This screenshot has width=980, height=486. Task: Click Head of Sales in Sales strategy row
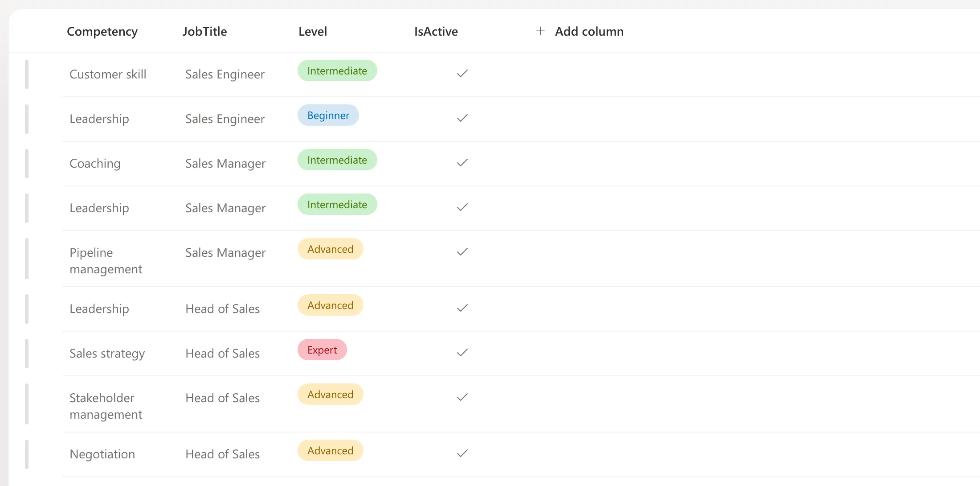pos(223,354)
